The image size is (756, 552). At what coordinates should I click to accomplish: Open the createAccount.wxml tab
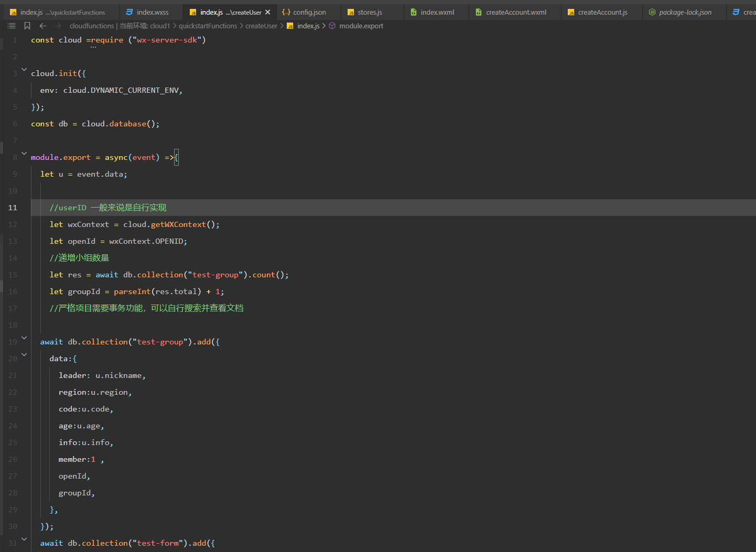[515, 12]
